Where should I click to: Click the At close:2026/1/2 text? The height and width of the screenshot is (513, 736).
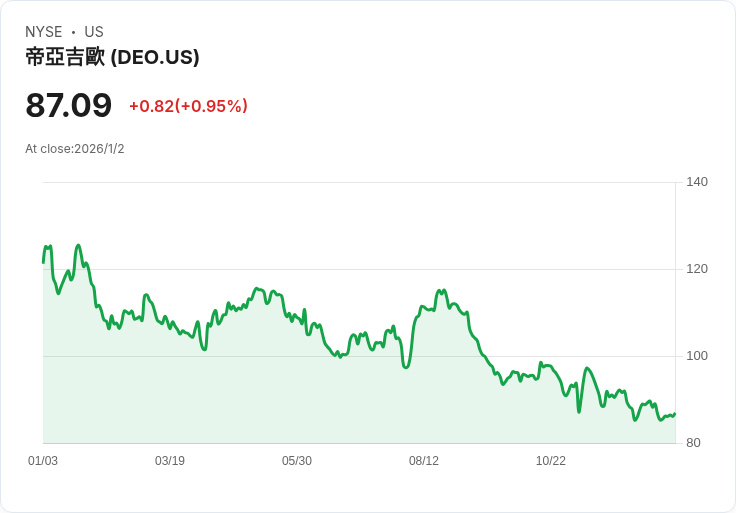[x=75, y=149]
